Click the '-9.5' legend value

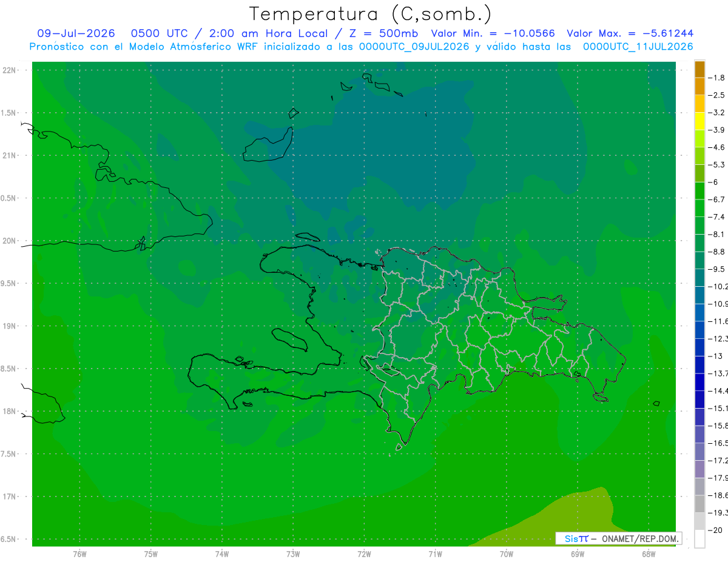tap(716, 269)
